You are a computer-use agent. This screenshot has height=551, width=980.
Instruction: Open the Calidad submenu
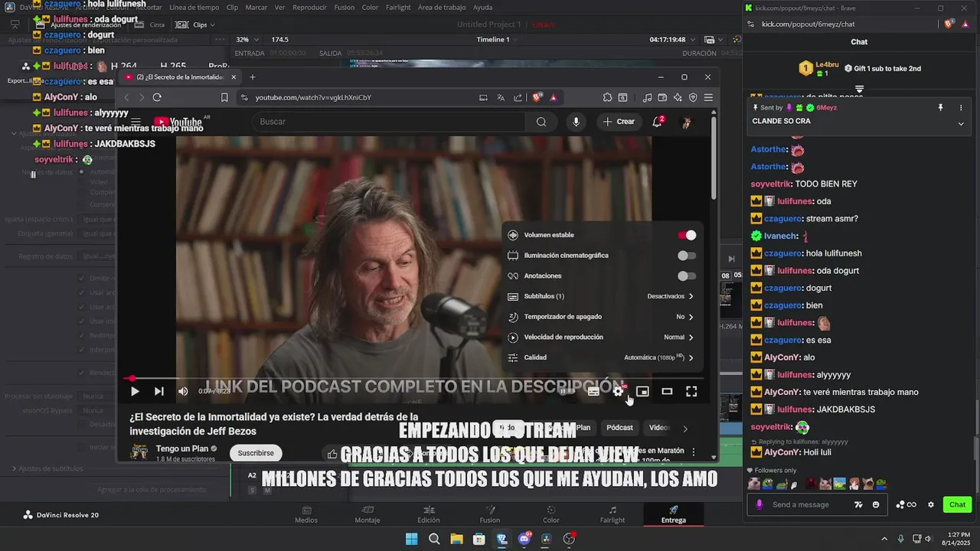601,357
